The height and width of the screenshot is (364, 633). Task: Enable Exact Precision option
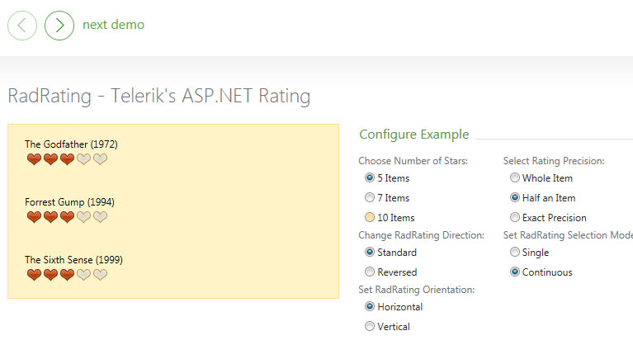[x=515, y=217]
